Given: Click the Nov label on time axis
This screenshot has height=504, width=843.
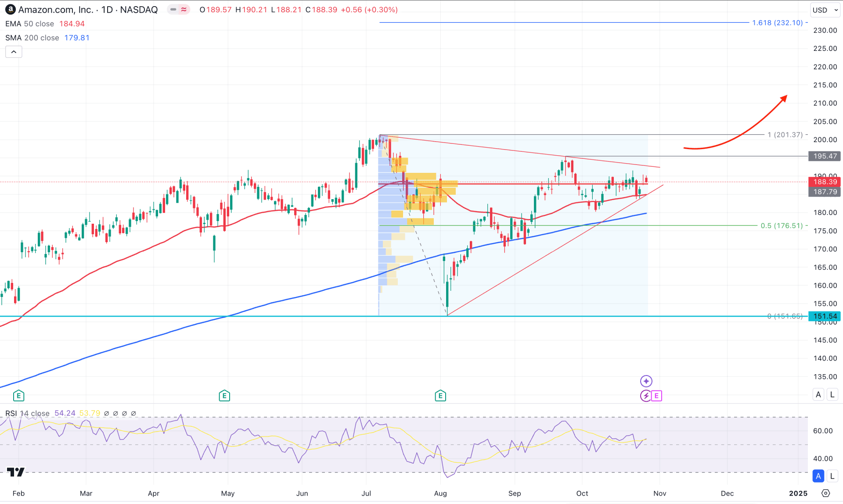Looking at the screenshot, I should (x=659, y=493).
